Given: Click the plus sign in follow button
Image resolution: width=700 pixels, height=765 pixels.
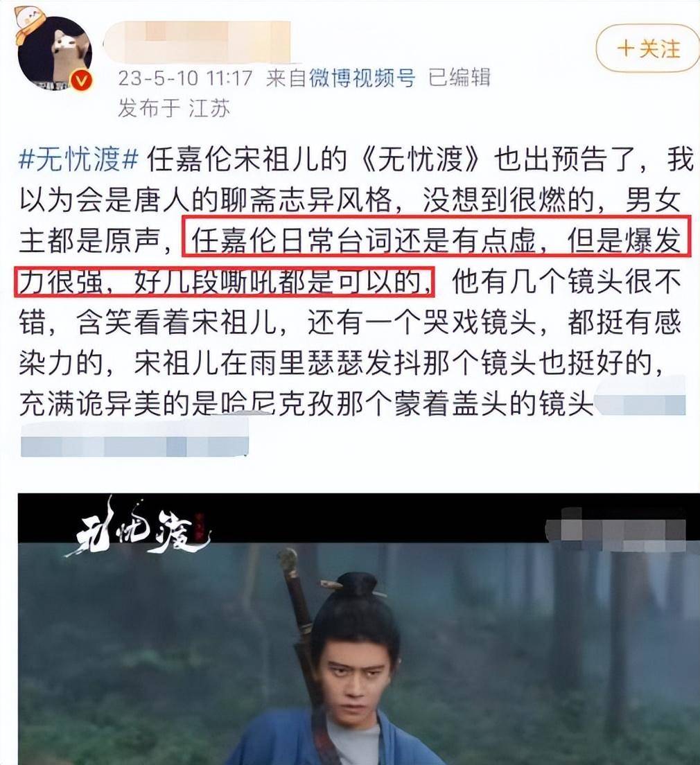Looking at the screenshot, I should click(x=626, y=49).
